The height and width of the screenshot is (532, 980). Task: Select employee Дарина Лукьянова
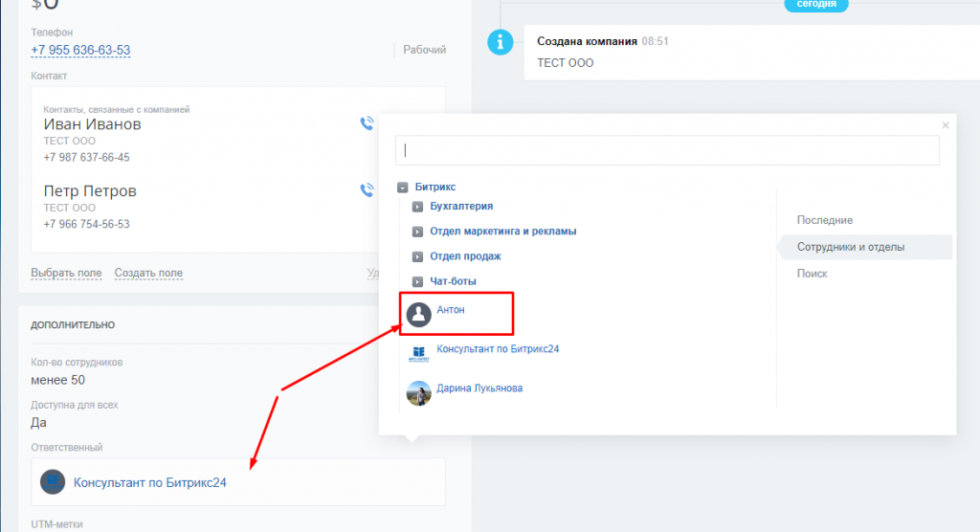(x=479, y=388)
